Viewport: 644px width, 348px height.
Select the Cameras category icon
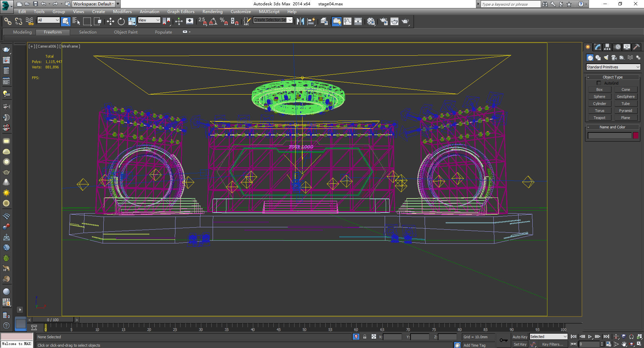614,58
